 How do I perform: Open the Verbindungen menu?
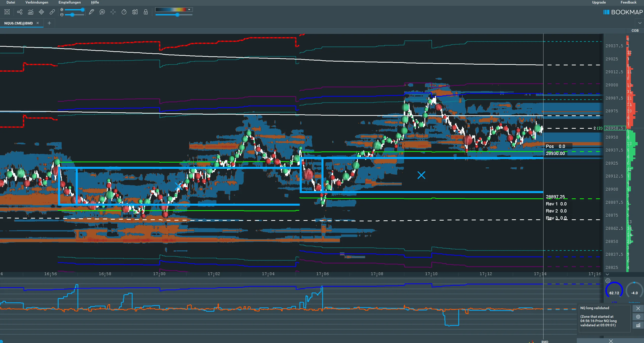click(x=37, y=2)
